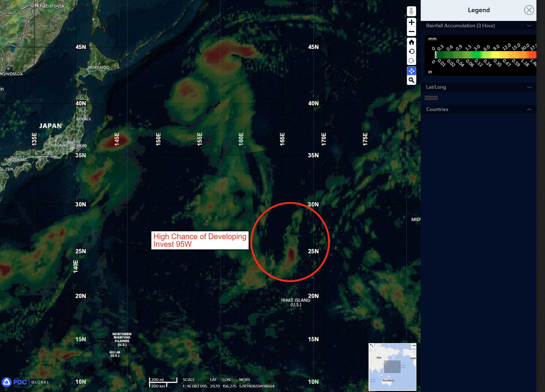Click the Countries section heading

click(x=437, y=109)
